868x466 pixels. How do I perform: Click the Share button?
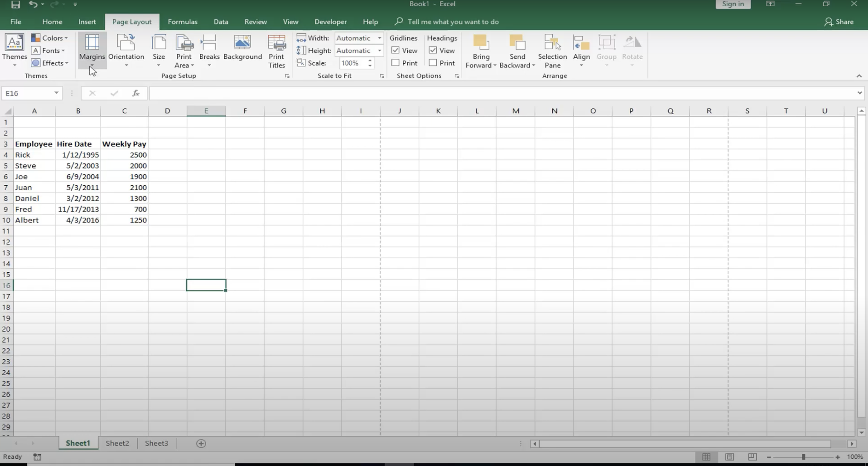coord(839,22)
